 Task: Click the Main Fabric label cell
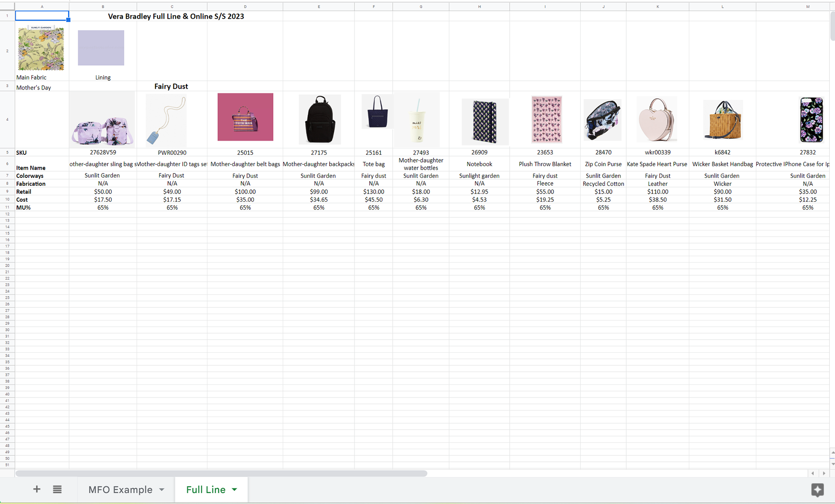[x=31, y=77]
